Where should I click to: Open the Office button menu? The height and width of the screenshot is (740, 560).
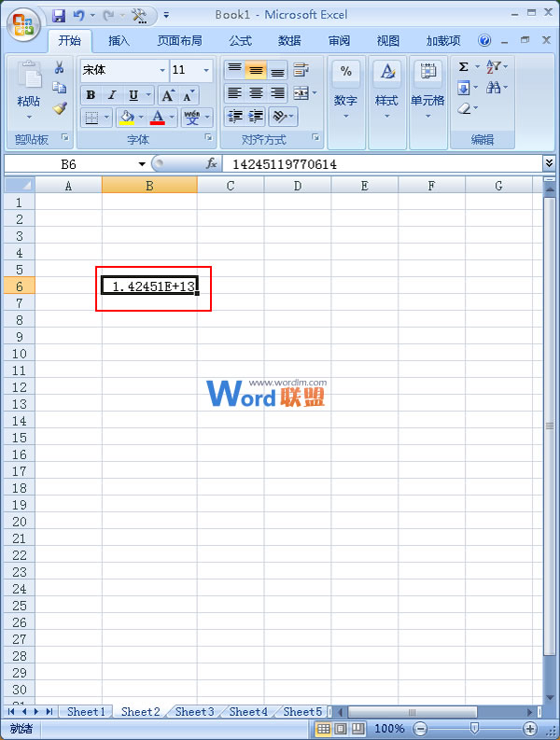pyautogui.click(x=23, y=24)
